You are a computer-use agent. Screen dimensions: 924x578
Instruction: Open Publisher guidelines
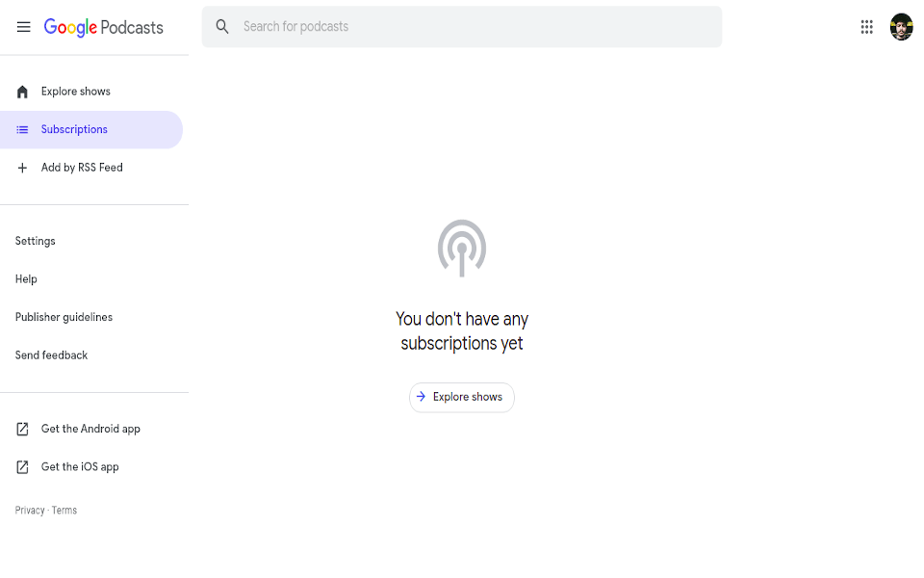(x=64, y=317)
